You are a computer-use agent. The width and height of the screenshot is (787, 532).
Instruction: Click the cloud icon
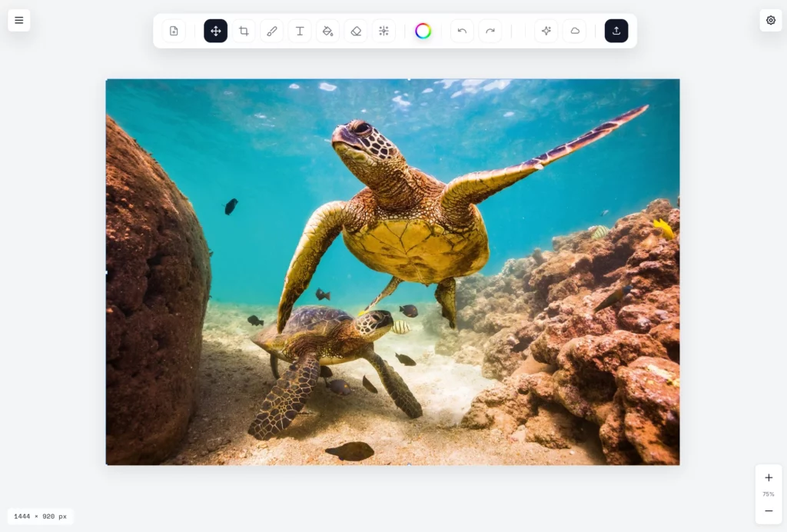click(x=574, y=31)
